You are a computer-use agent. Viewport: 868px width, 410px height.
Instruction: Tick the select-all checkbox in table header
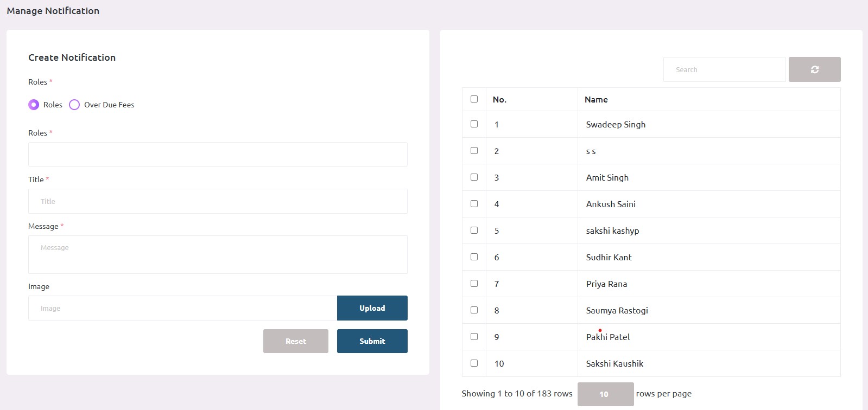pyautogui.click(x=474, y=99)
